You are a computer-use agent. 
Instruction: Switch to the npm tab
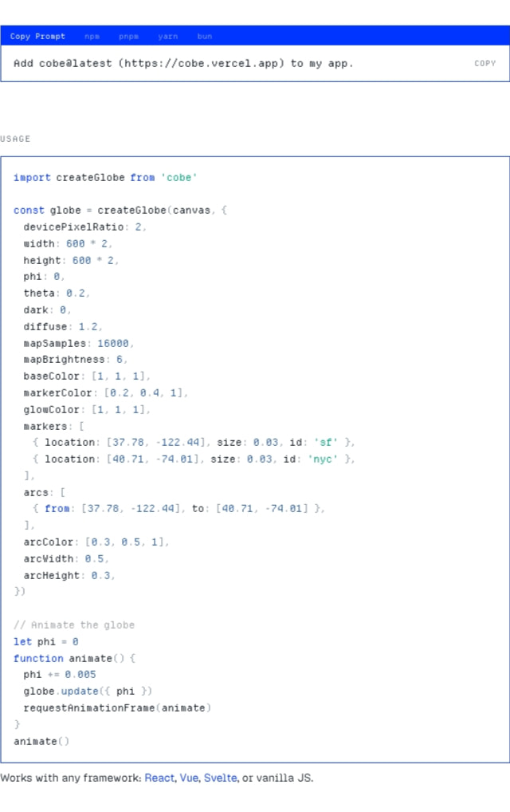92,36
